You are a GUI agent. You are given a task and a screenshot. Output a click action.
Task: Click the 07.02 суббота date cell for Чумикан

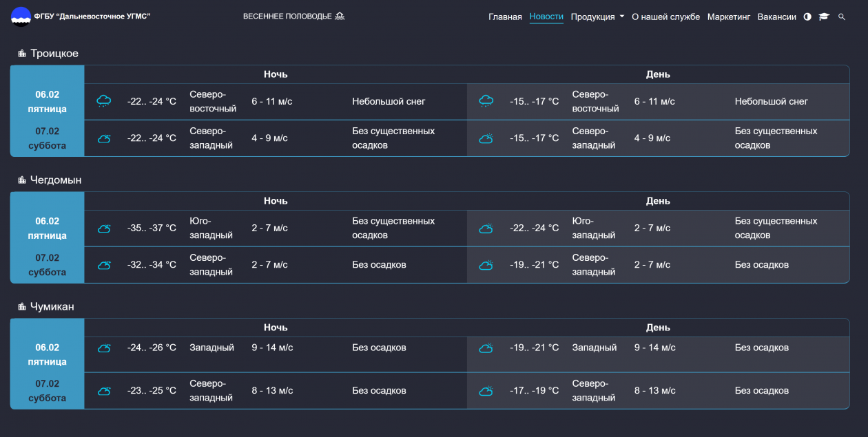[48, 391]
